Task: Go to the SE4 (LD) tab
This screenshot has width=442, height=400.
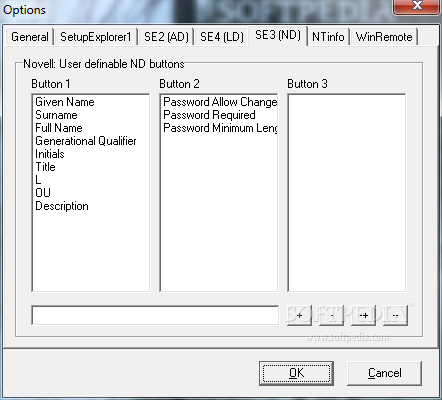Action: pos(222,36)
